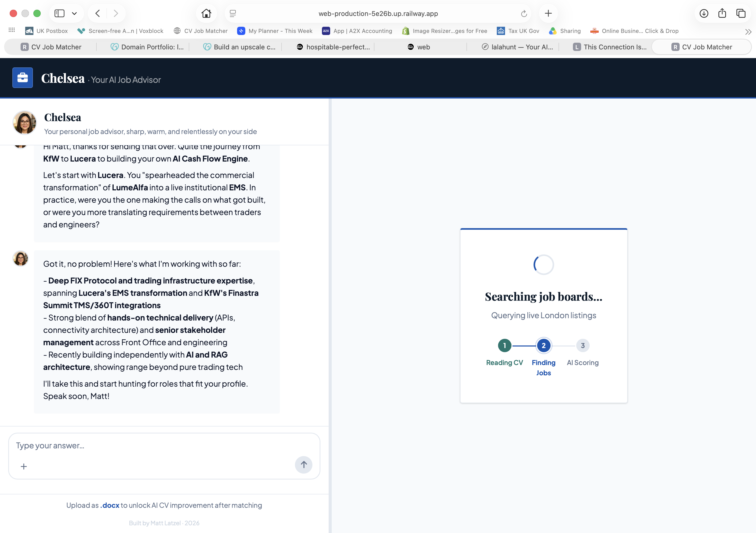The height and width of the screenshot is (533, 756).
Task: Reload the page with the refresh icon
Action: click(x=524, y=14)
